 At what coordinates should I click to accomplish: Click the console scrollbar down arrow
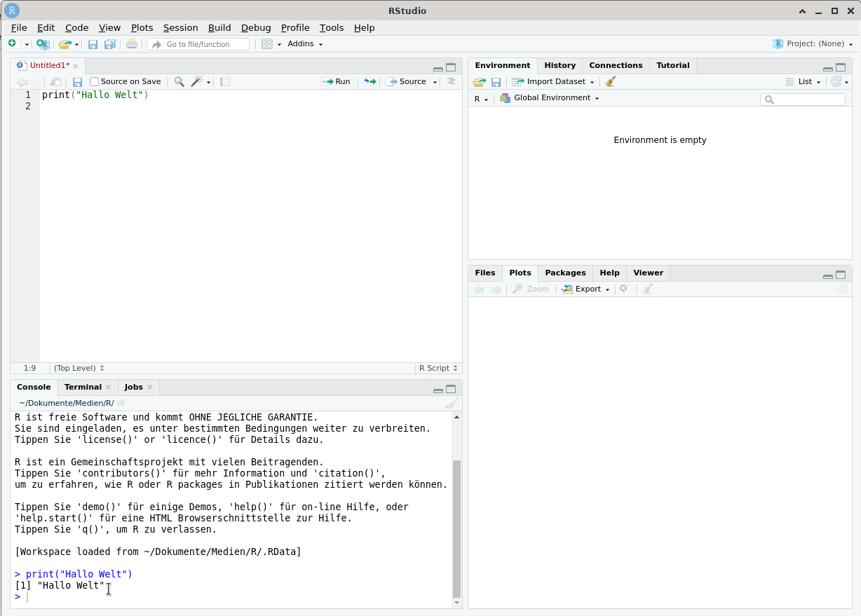pyautogui.click(x=457, y=602)
